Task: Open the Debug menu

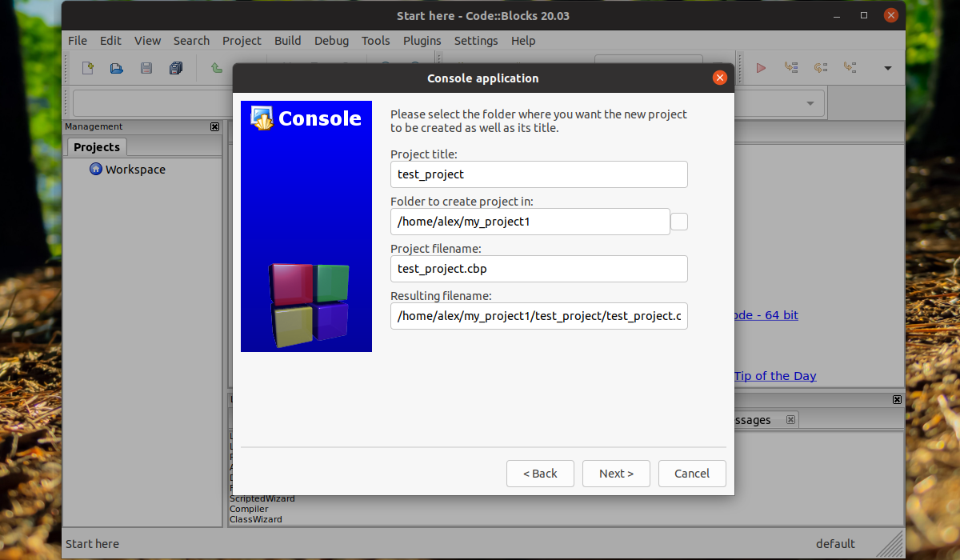Action: pos(331,40)
